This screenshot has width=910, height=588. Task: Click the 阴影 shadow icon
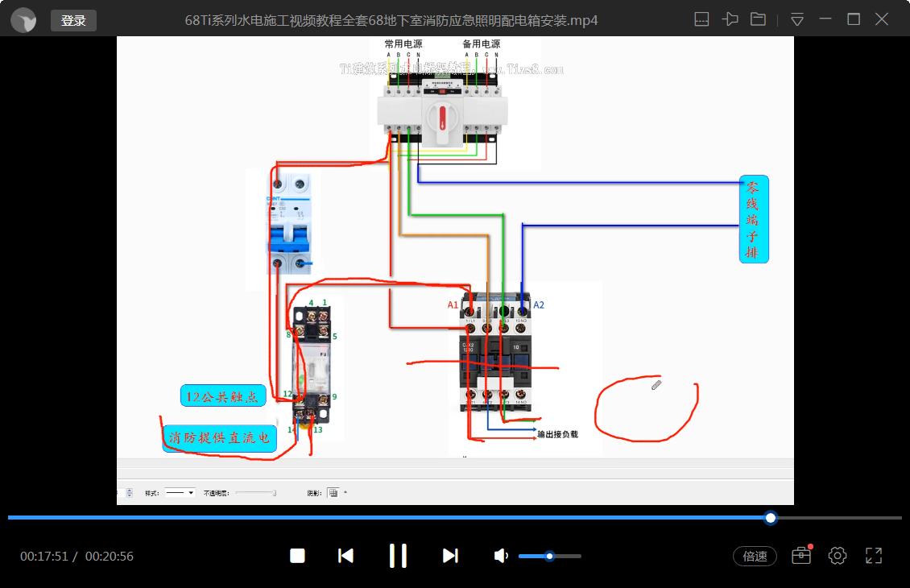point(333,492)
